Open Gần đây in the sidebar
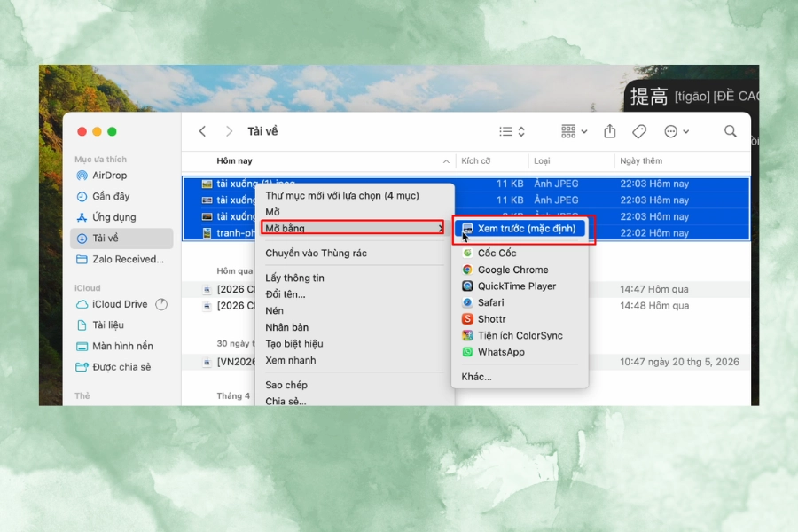Screen dimensions: 798x532 tap(122, 196)
